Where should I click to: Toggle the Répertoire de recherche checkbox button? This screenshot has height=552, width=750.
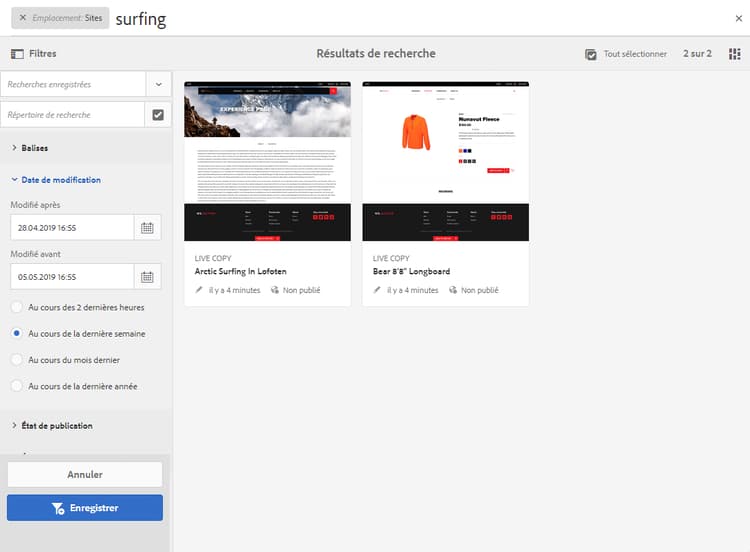158,115
